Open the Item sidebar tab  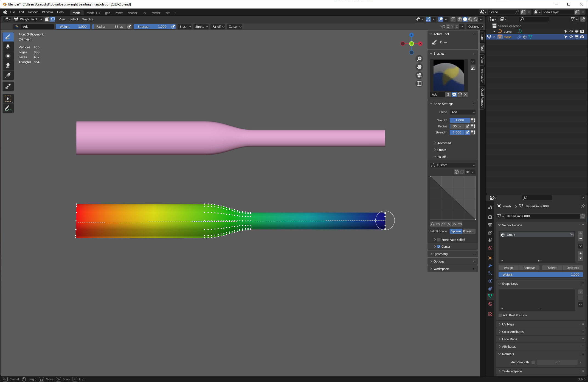click(x=482, y=37)
